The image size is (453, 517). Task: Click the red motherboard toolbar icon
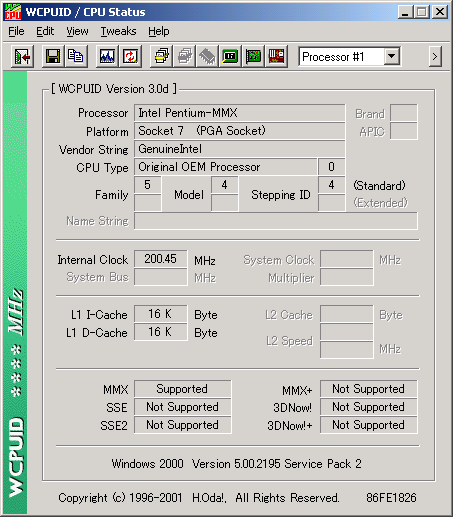click(x=276, y=57)
